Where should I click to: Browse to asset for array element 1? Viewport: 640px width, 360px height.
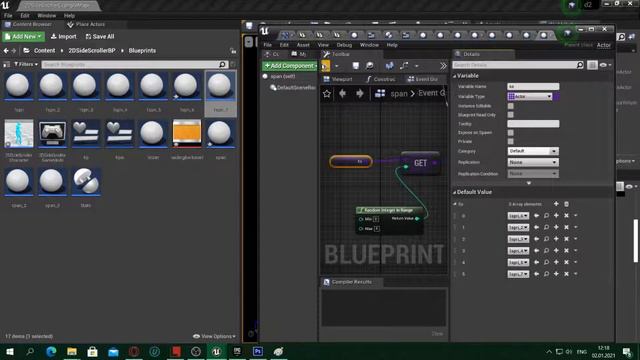546,227
